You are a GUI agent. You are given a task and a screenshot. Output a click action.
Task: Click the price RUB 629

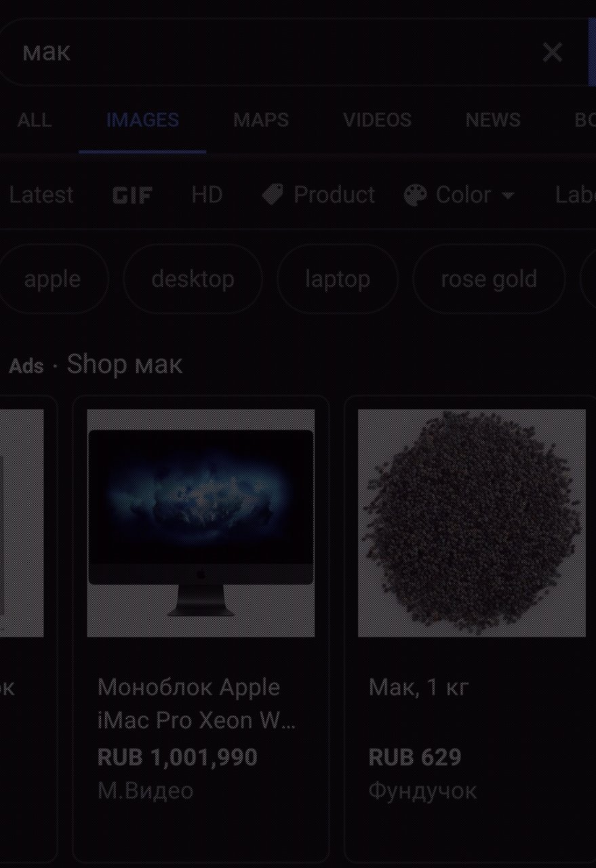click(x=415, y=757)
